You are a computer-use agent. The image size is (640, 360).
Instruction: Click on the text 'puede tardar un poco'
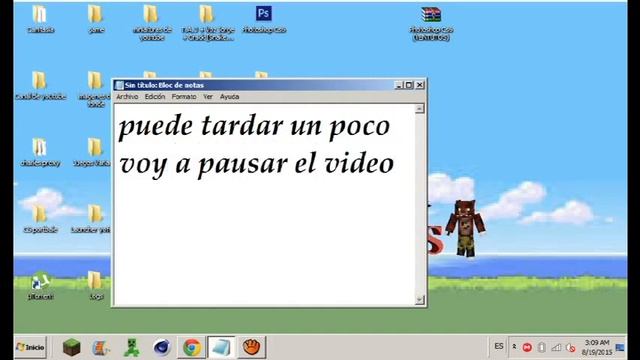pyautogui.click(x=254, y=126)
